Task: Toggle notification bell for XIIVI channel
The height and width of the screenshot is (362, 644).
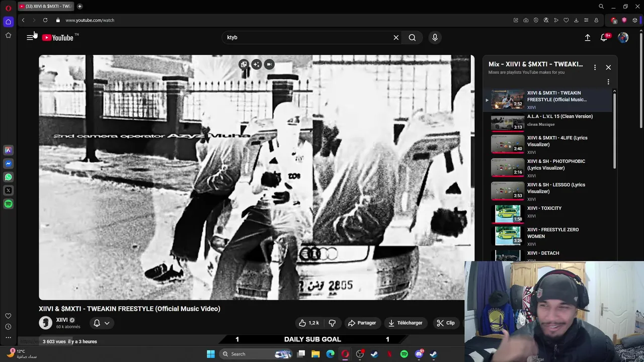Action: (97, 323)
